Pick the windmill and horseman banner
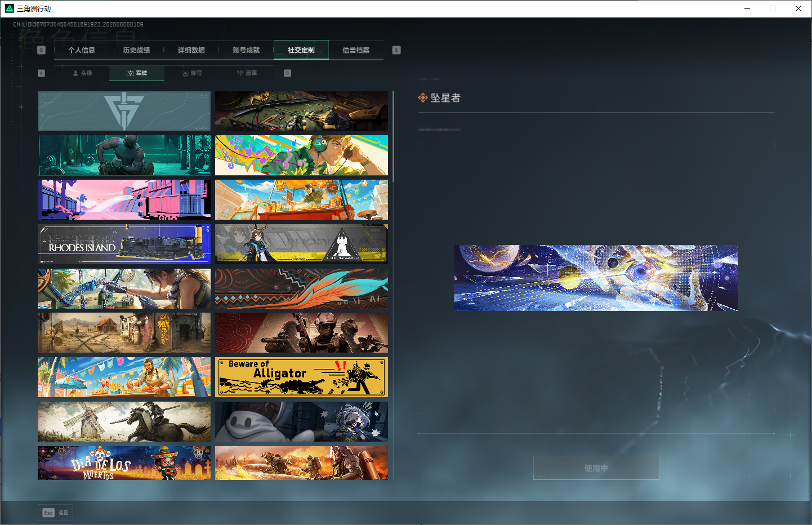The height and width of the screenshot is (525, 812). tap(124, 421)
